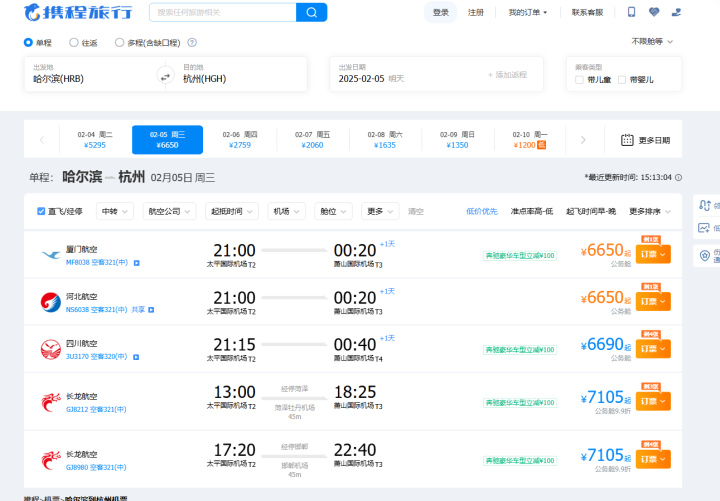720x501 pixels.
Task: Click the help question mark beside multi-trip
Action: [x=192, y=43]
